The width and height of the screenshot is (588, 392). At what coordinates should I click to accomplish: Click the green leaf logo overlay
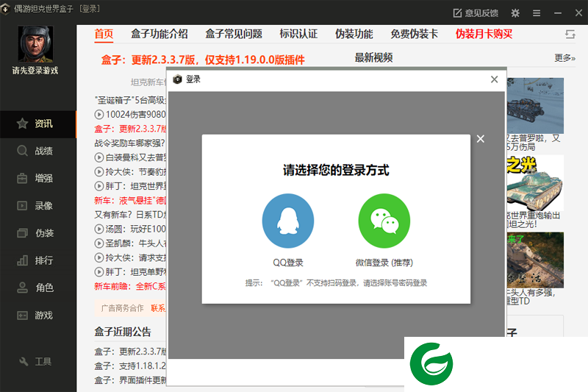pos(431,364)
